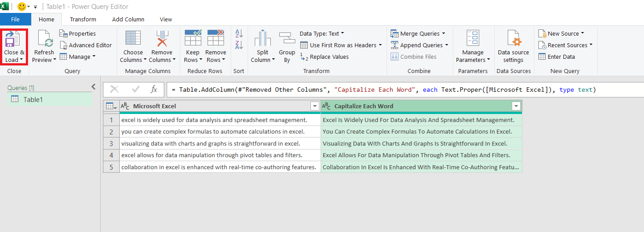
Task: Open query Properties
Action: tap(77, 33)
